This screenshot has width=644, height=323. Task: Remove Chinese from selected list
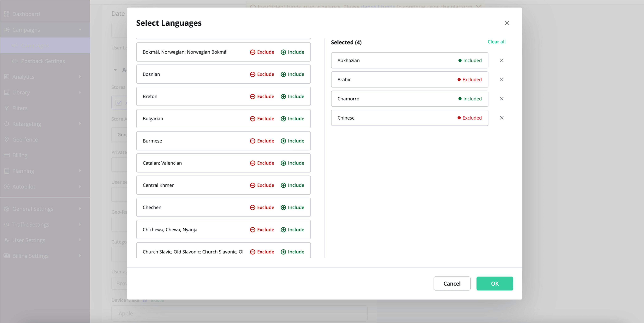pos(501,118)
